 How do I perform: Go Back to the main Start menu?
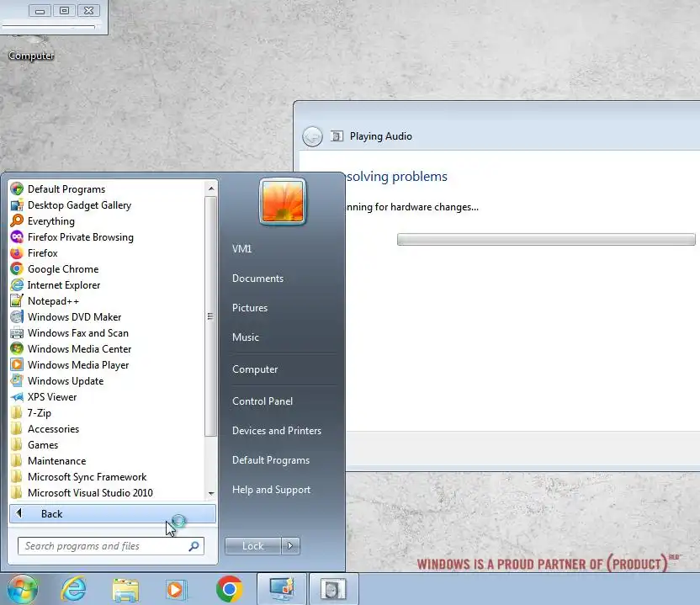tap(113, 514)
